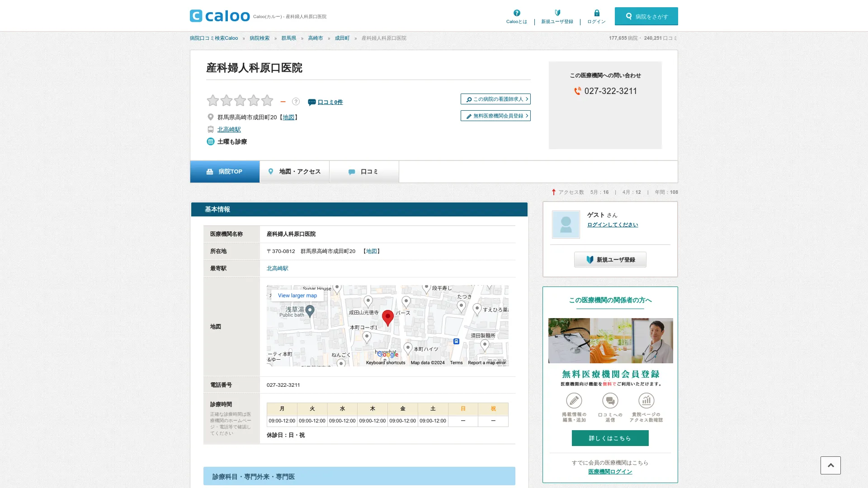The height and width of the screenshot is (488, 868).
Task: Click 高崎市 breadcrumb
Action: [316, 38]
